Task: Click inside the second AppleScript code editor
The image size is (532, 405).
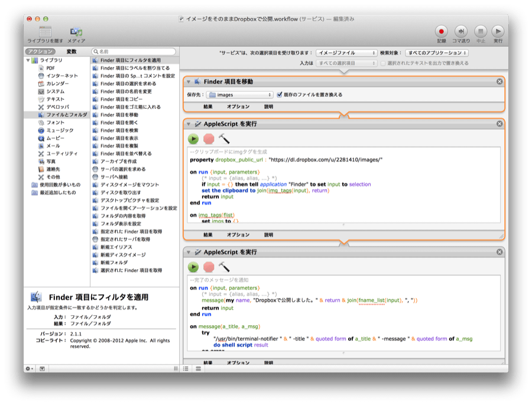Action: pos(343,313)
